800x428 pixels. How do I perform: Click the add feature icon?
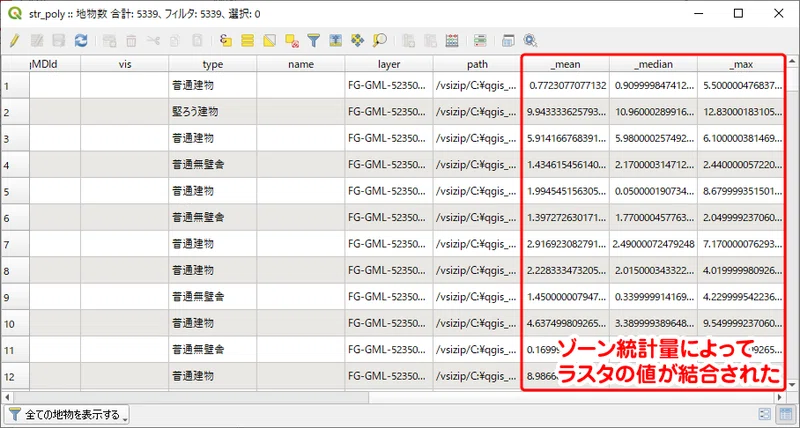pyautogui.click(x=109, y=40)
